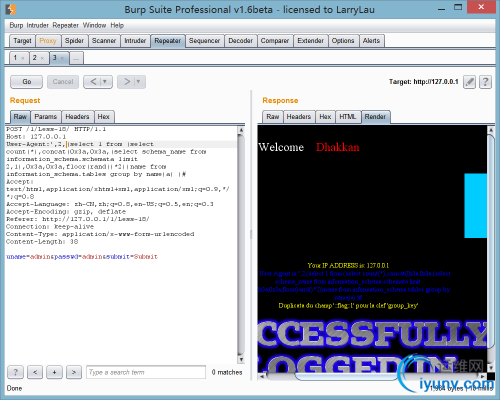Focus the search term input field
Viewport: 500px width, 400px height.
[x=146, y=372]
